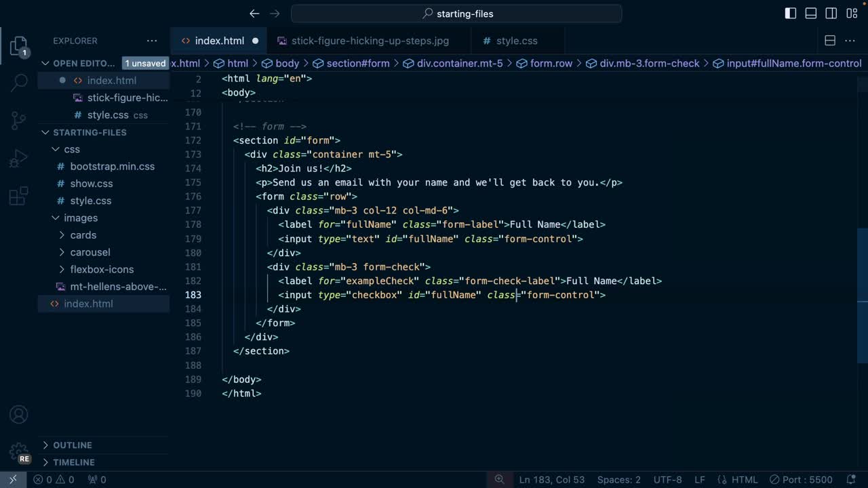The height and width of the screenshot is (488, 868).
Task: Open Source Control view
Action: pyautogui.click(x=19, y=121)
